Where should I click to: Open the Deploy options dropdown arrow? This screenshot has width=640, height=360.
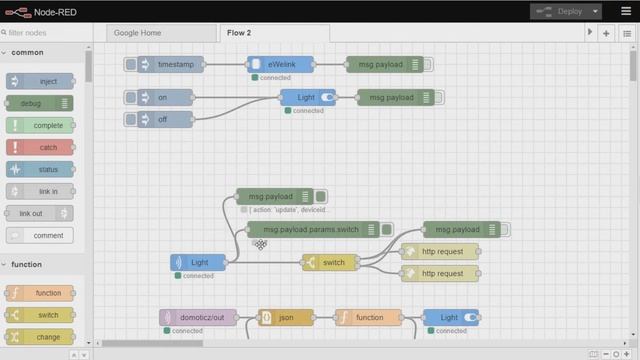(595, 11)
